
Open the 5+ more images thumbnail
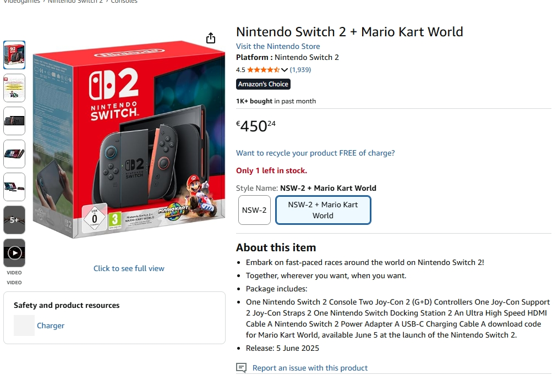tap(14, 220)
